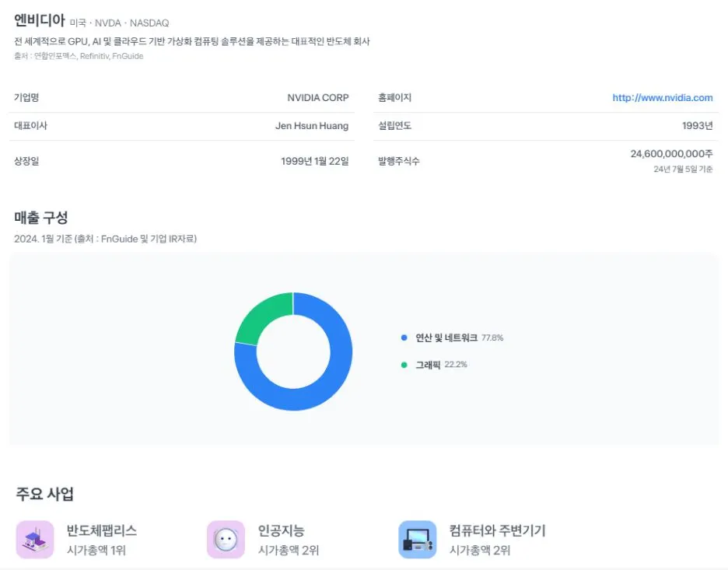The image size is (728, 570).
Task: Click the source line mentioning Refinitiv, FnGuide
Action: pos(79,56)
